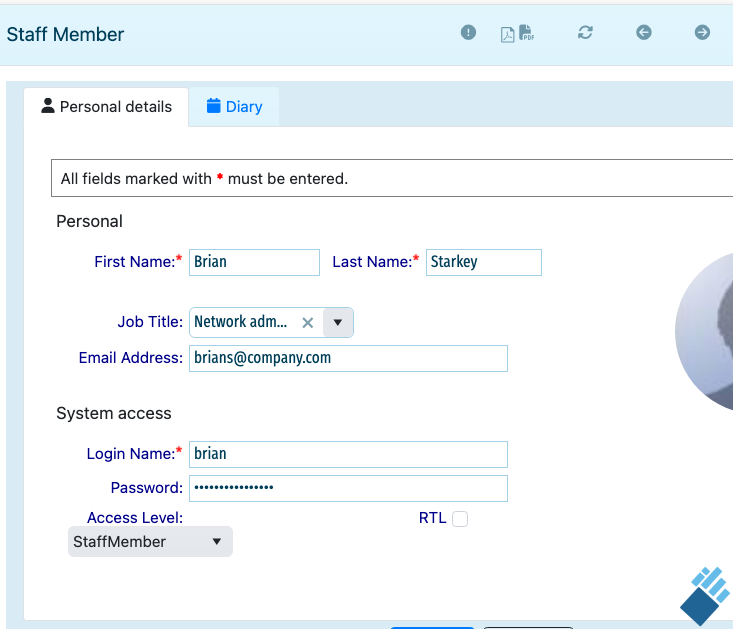Click the staff member profile photo

coord(704,332)
